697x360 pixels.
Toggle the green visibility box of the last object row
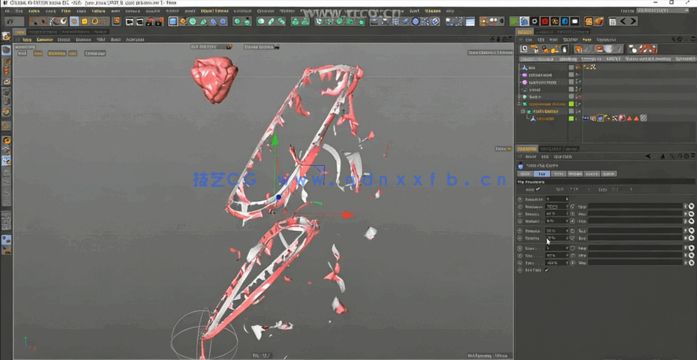click(571, 119)
